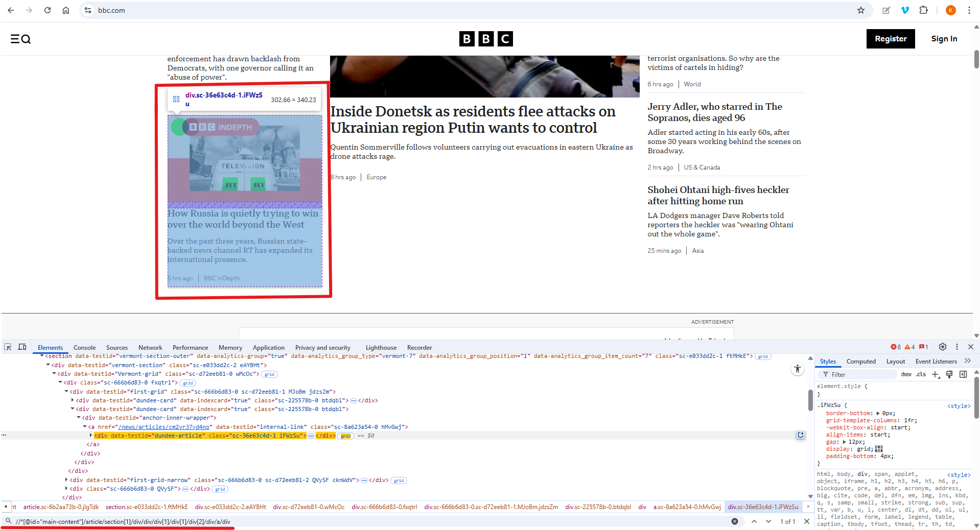Toggle the computed styles sidebar icon

pyautogui.click(x=963, y=374)
